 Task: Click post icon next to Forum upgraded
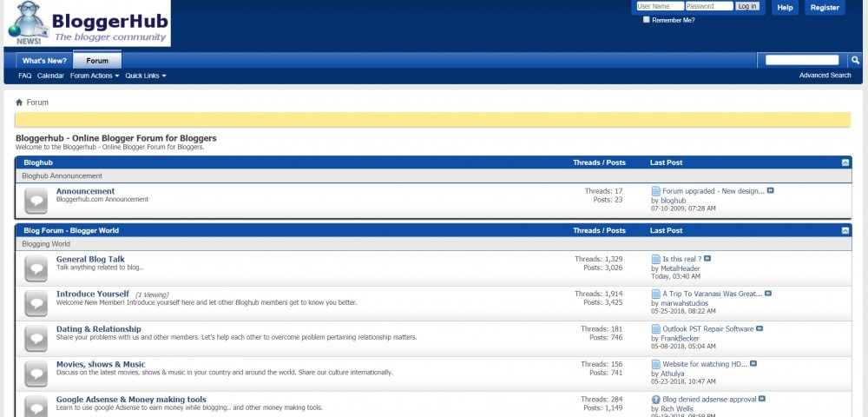tap(656, 191)
